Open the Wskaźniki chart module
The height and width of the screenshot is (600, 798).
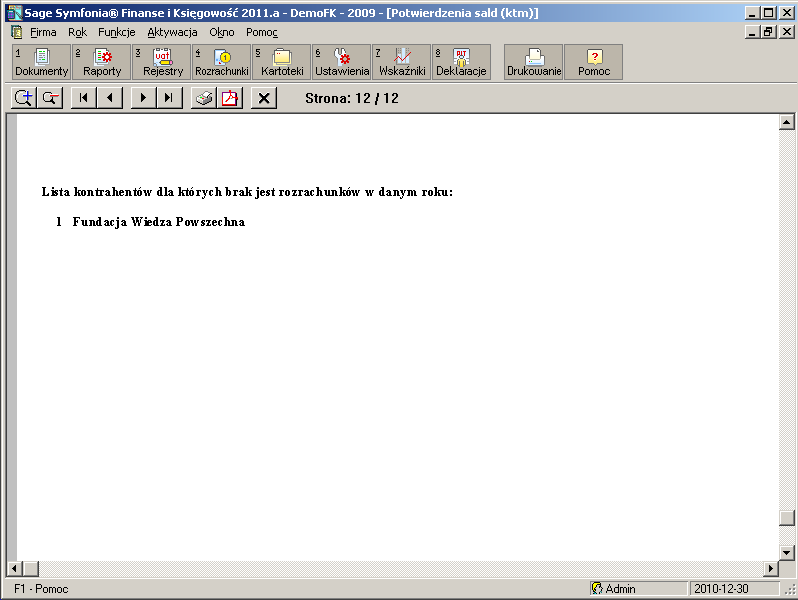click(402, 62)
